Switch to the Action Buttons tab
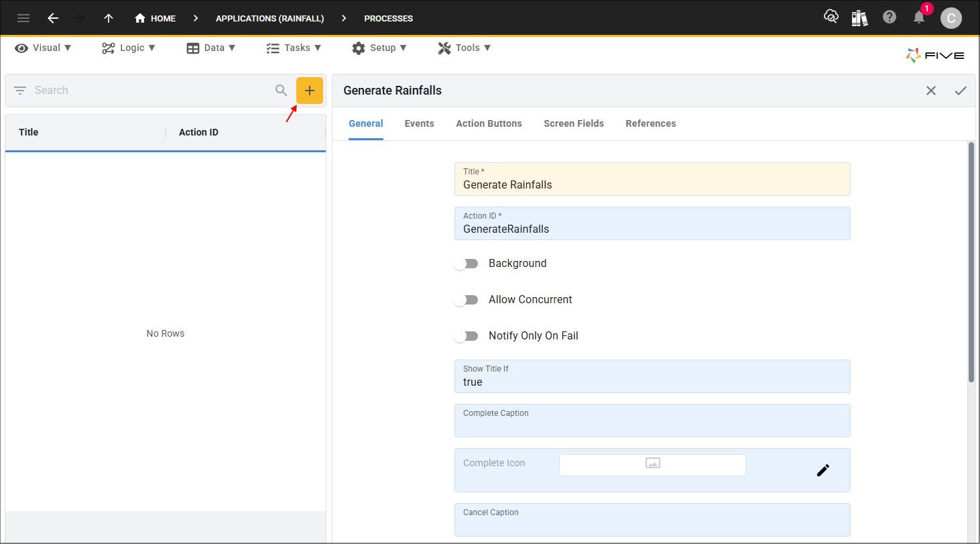Image resolution: width=980 pixels, height=544 pixels. tap(489, 124)
